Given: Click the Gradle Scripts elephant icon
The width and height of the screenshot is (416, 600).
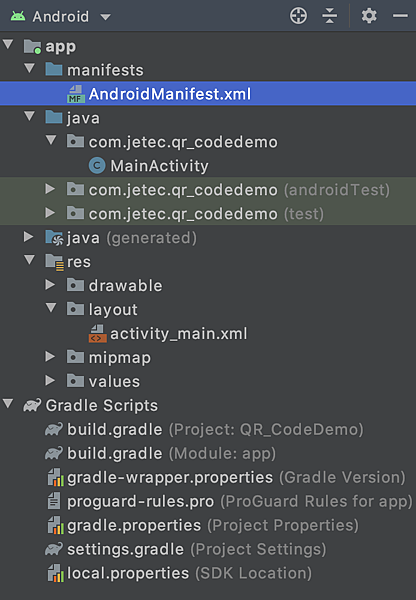Looking at the screenshot, I should pos(32,405).
